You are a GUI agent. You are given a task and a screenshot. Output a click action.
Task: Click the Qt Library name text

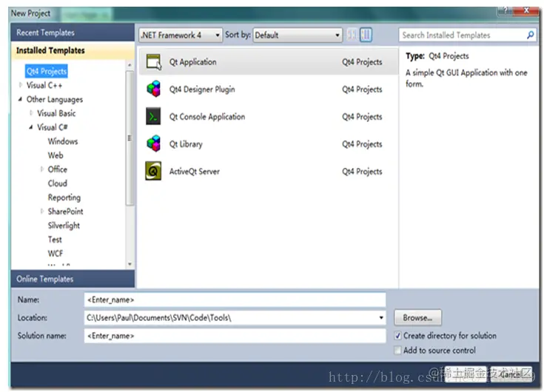tap(186, 144)
